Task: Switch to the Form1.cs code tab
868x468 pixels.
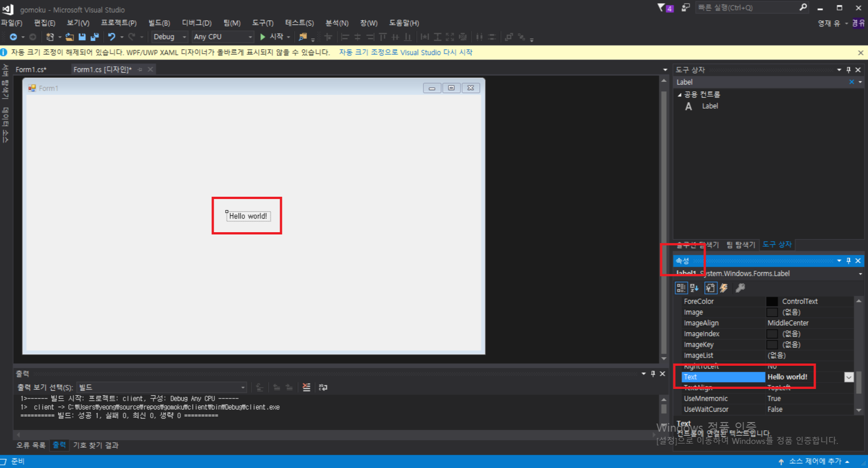Action: pos(31,70)
